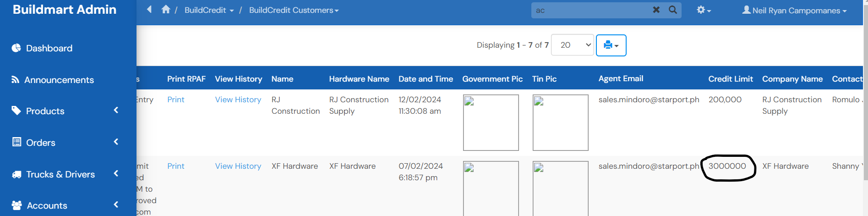
Task: Open Dashboard from the sidebar
Action: 49,48
